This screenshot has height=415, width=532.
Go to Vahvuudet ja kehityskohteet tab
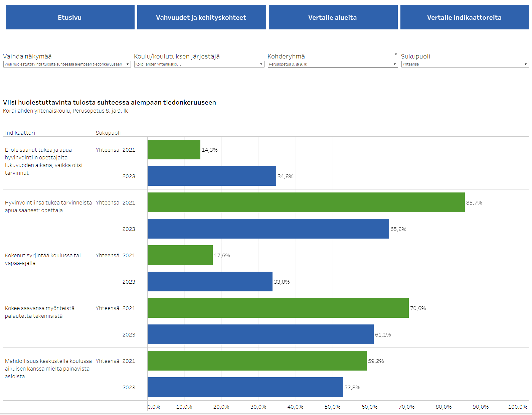click(x=201, y=17)
